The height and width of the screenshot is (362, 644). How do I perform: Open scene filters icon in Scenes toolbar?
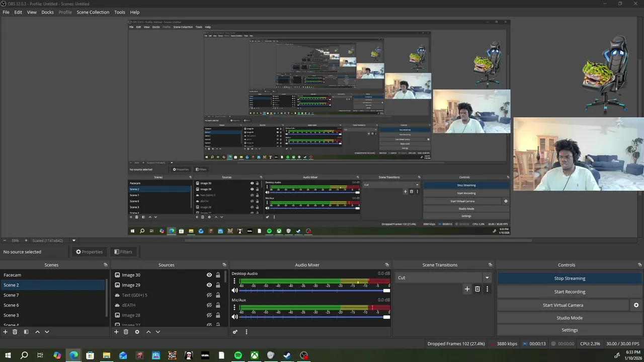point(26,332)
